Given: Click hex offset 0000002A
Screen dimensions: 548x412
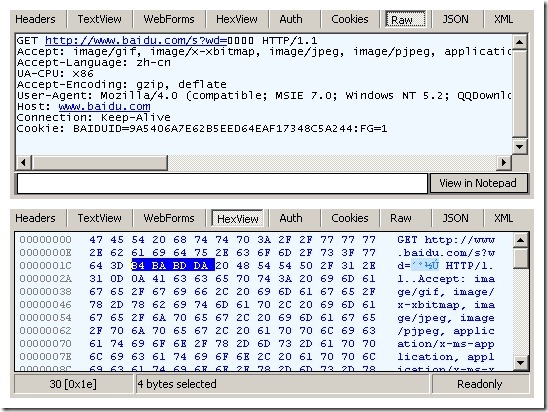Looking at the screenshot, I should (45, 279).
